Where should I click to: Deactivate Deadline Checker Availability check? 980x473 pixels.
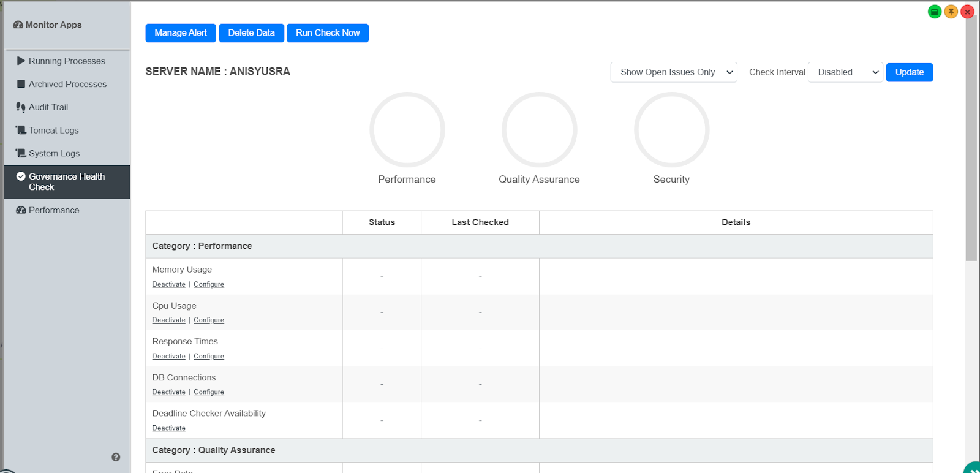pyautogui.click(x=168, y=428)
